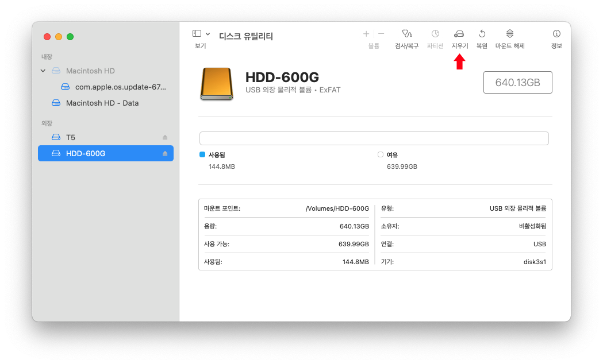Viewport: 603px width, 364px height.
Task: Click the 639.99GB available value in the table
Action: click(354, 244)
